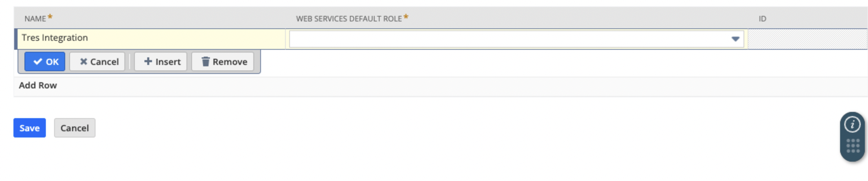Click the hatched ID cell in the row

tap(807, 39)
